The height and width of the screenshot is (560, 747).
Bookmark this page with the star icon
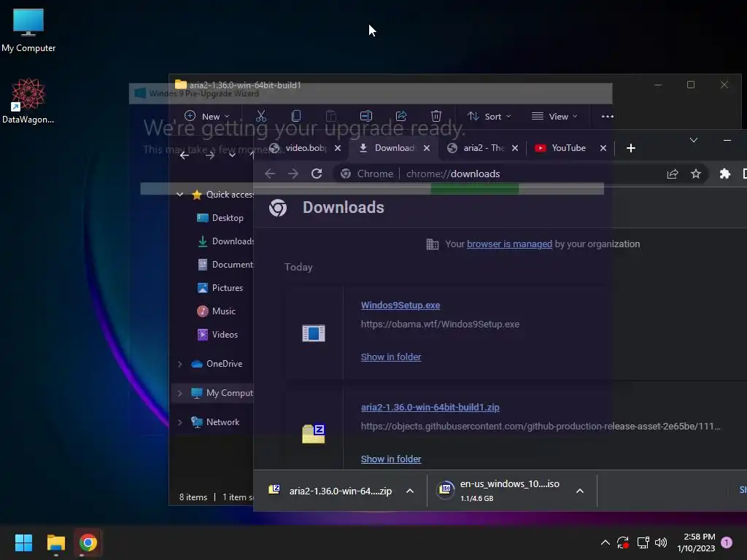pos(695,174)
